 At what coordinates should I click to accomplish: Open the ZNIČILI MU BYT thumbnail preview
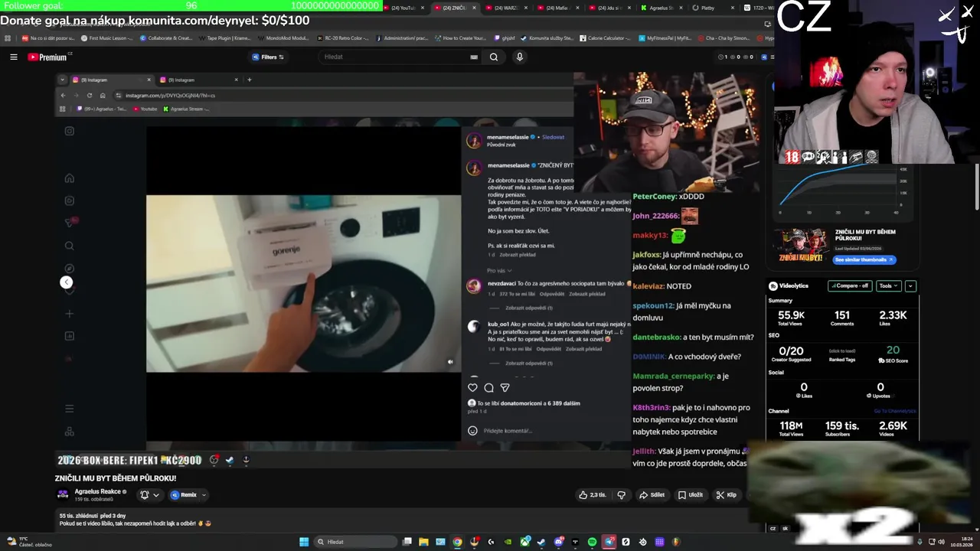(801, 246)
